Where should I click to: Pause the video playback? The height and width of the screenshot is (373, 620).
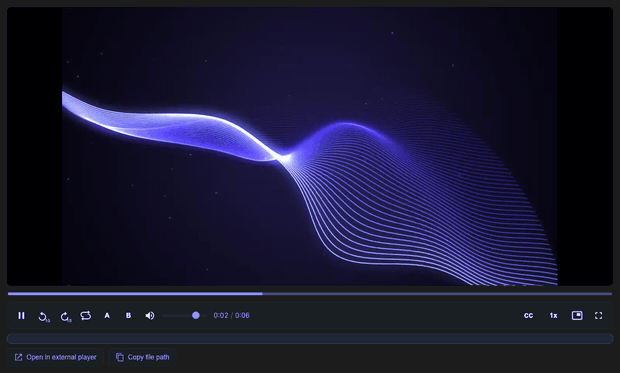click(x=21, y=316)
